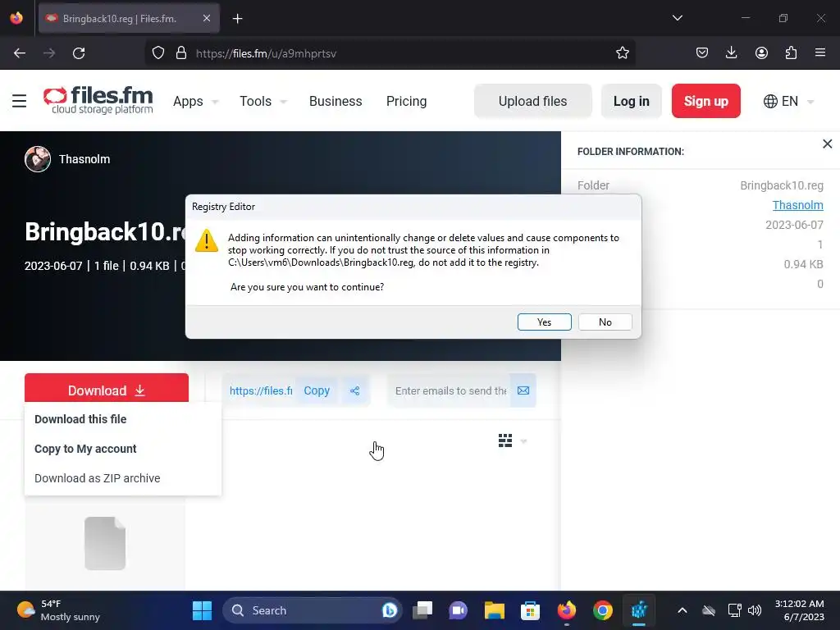Click the files.fm logo
840x630 pixels.
point(98,100)
